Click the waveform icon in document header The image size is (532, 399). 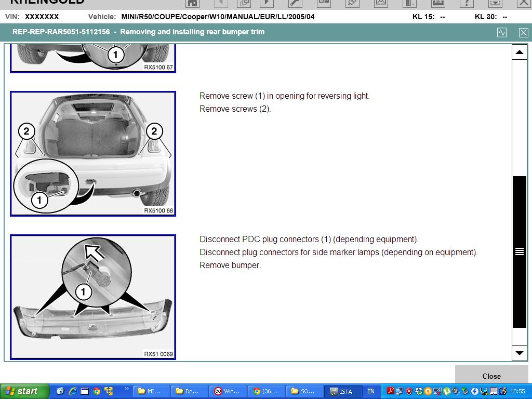tap(501, 32)
